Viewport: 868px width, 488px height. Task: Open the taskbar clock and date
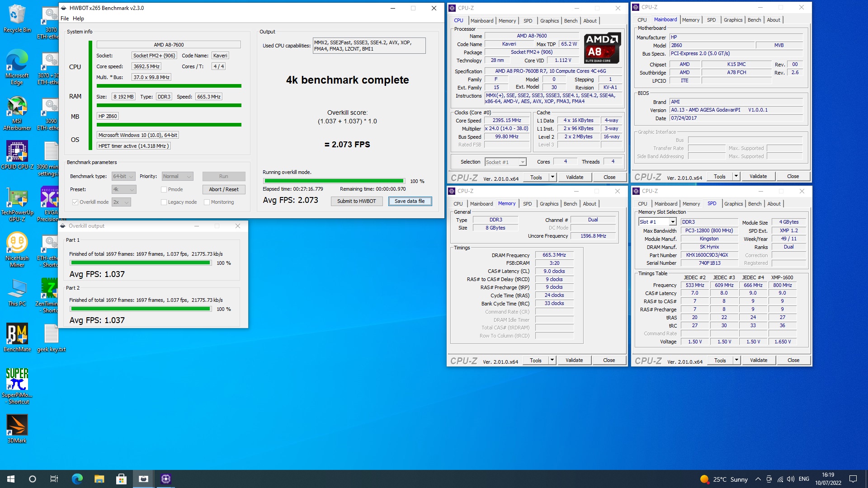[828, 479]
